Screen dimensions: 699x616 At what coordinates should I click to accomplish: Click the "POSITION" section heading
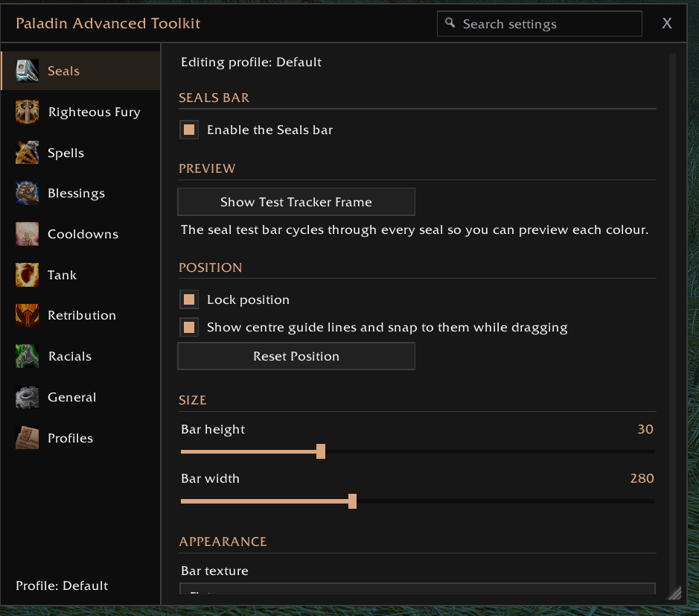pos(211,267)
